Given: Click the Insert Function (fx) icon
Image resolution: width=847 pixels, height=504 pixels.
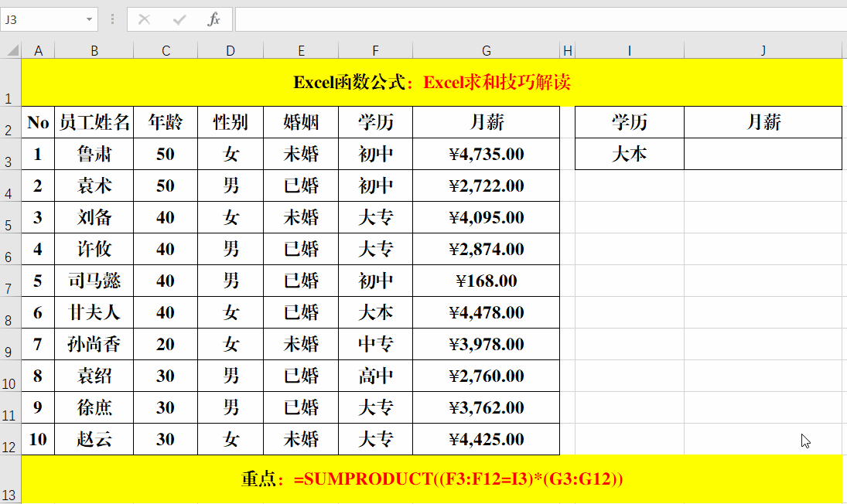Looking at the screenshot, I should point(215,19).
